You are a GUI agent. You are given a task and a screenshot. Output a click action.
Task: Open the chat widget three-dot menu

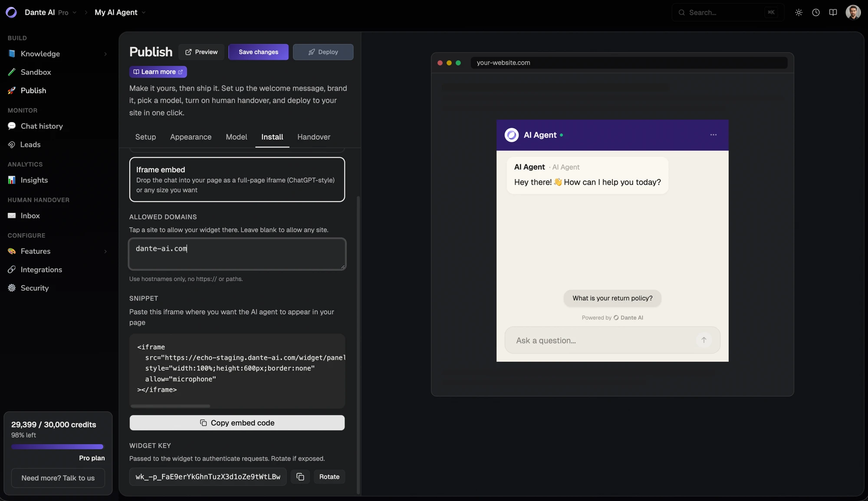point(713,135)
